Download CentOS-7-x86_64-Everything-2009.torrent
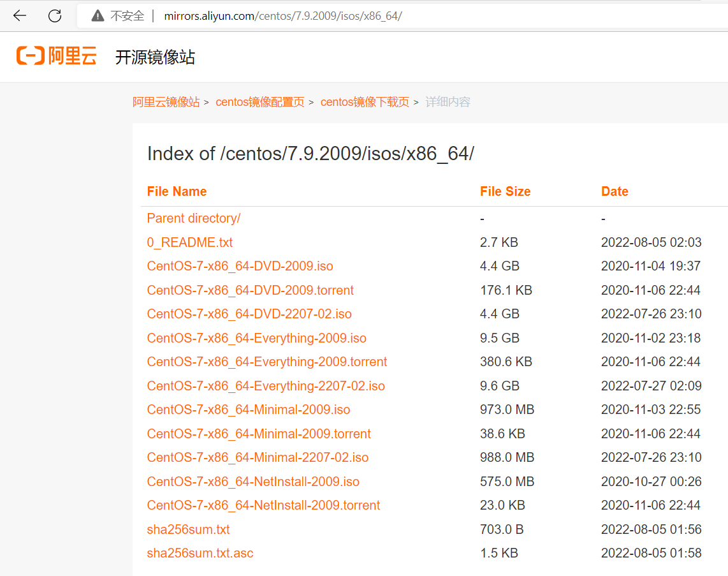This screenshot has height=576, width=728. point(267,362)
